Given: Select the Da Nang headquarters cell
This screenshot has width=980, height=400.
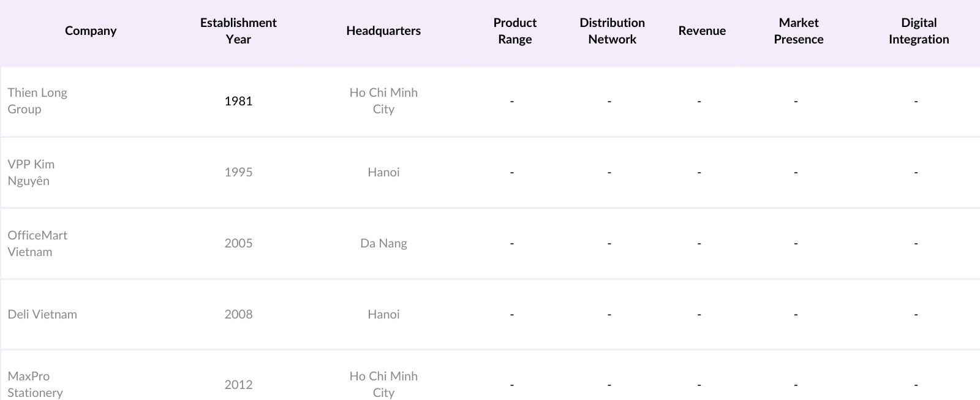Looking at the screenshot, I should point(383,243).
